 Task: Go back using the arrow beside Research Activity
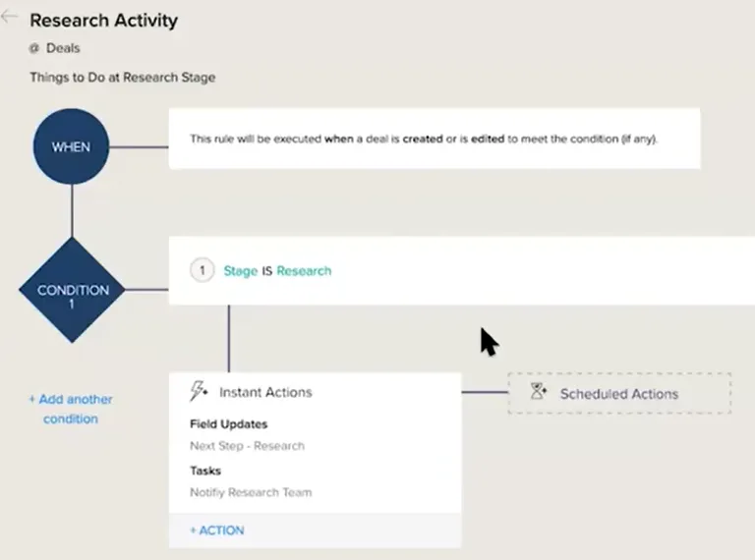point(8,17)
